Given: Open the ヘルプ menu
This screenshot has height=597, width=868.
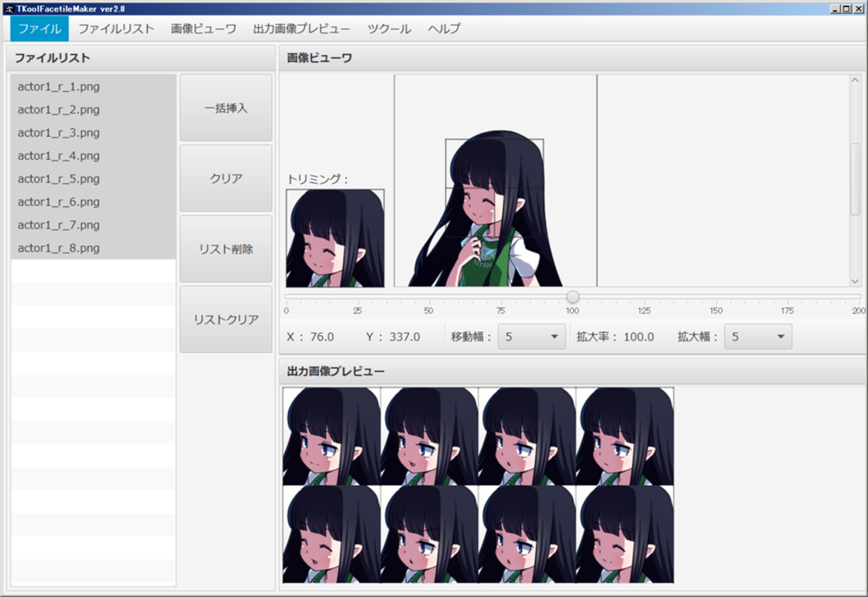Looking at the screenshot, I should [x=444, y=28].
